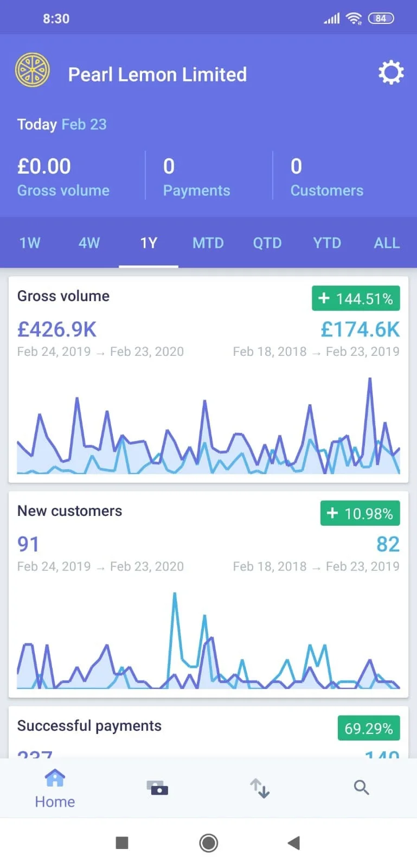Open the New customers line chart
Screen dimensions: 417x868
208,641
